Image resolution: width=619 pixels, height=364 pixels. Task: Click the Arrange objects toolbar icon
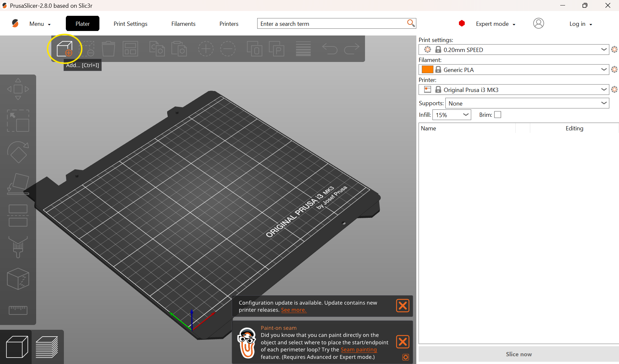click(130, 49)
